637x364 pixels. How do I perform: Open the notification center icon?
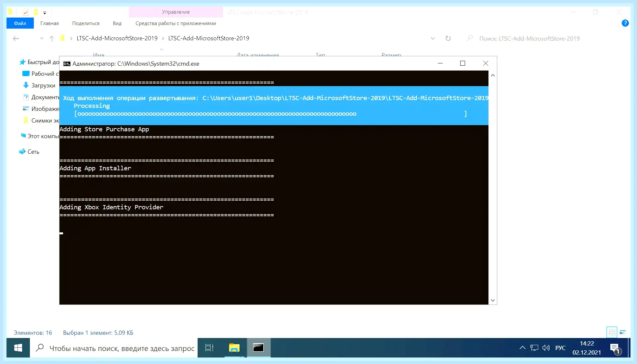point(615,348)
